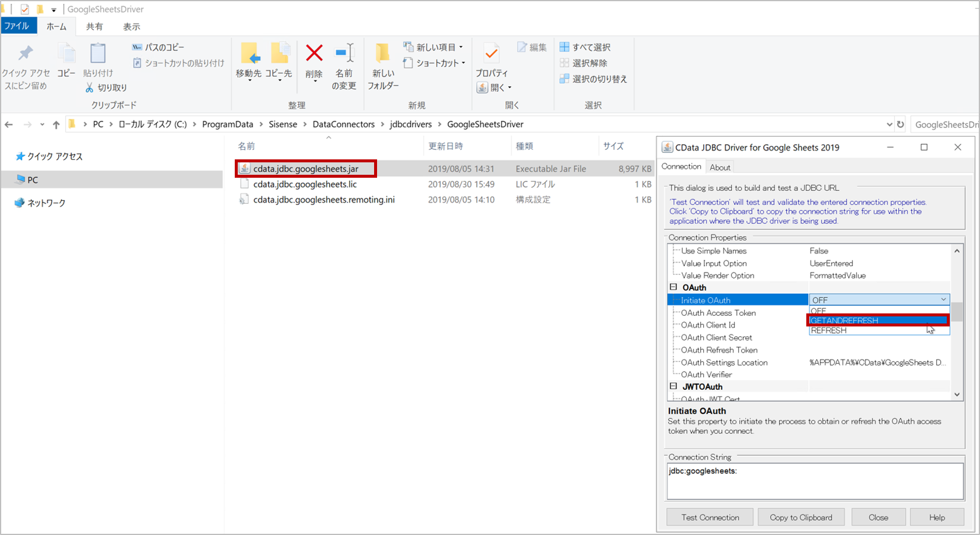This screenshot has height=535, width=980.
Task: Go up one folder level
Action: [x=56, y=124]
